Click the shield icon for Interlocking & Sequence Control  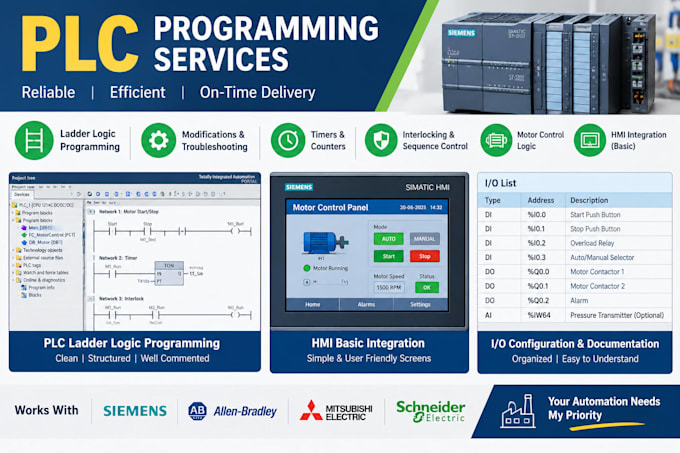click(381, 140)
